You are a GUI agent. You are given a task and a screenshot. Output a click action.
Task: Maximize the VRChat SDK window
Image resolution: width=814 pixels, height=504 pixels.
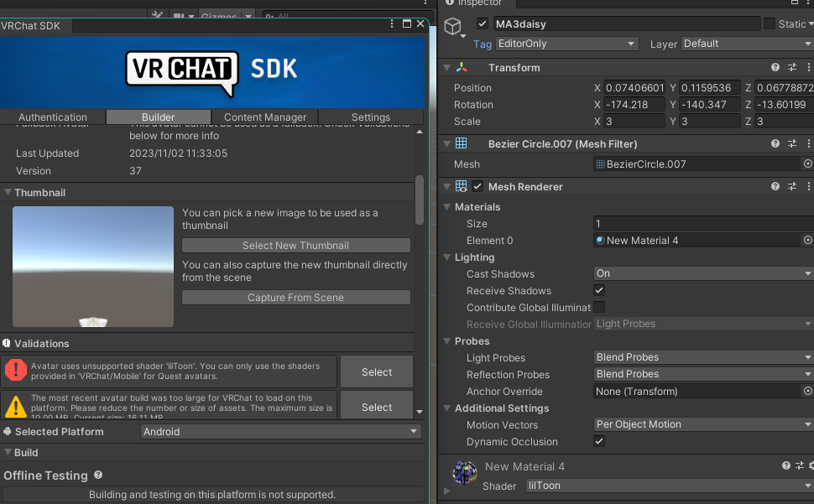click(x=407, y=23)
